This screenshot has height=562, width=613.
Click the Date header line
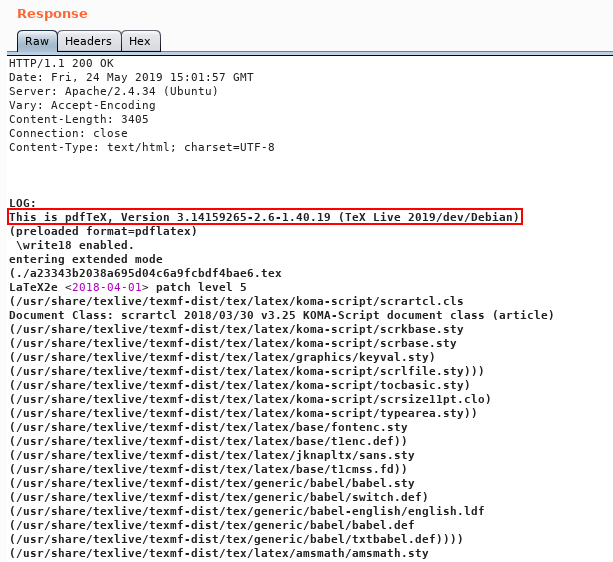131,77
